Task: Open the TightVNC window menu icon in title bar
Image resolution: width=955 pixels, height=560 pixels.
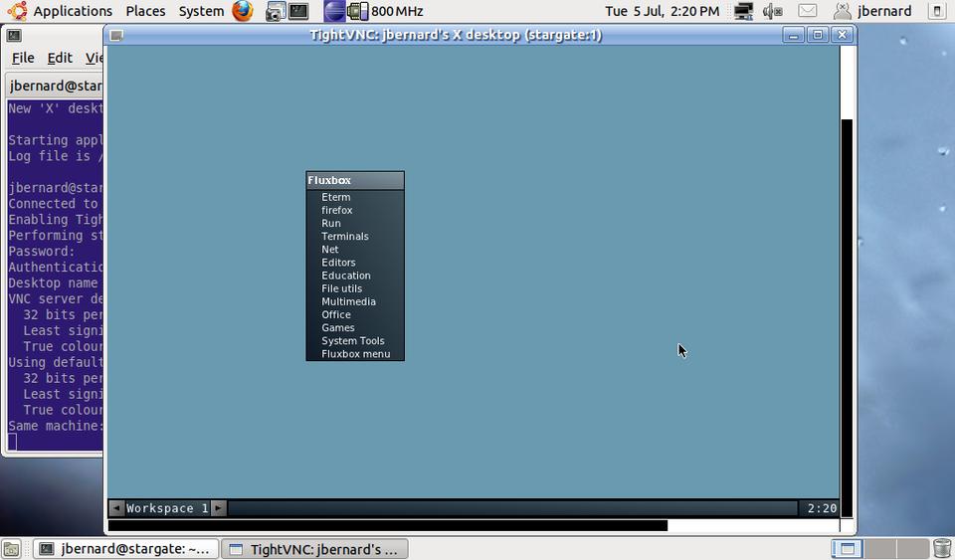Action: (116, 35)
